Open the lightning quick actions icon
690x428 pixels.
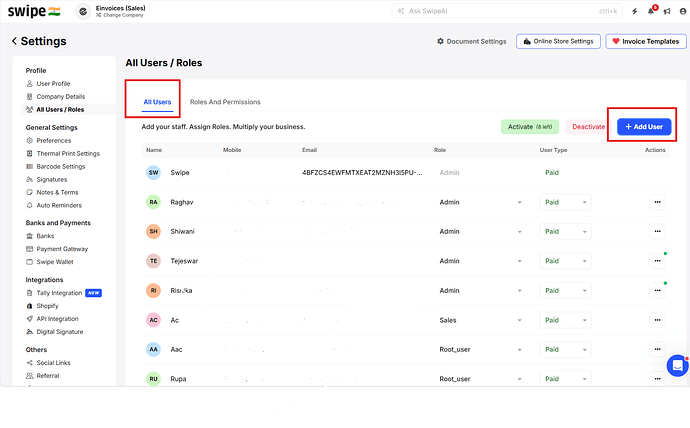[x=635, y=11]
